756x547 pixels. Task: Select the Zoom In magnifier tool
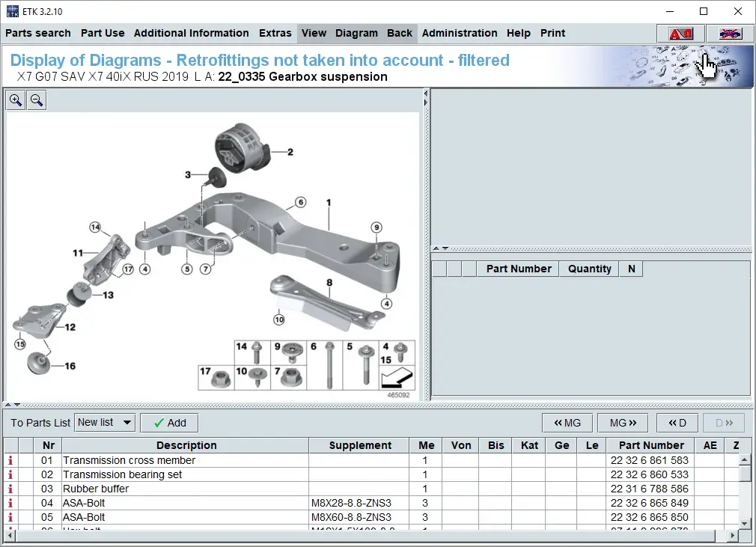tap(16, 100)
